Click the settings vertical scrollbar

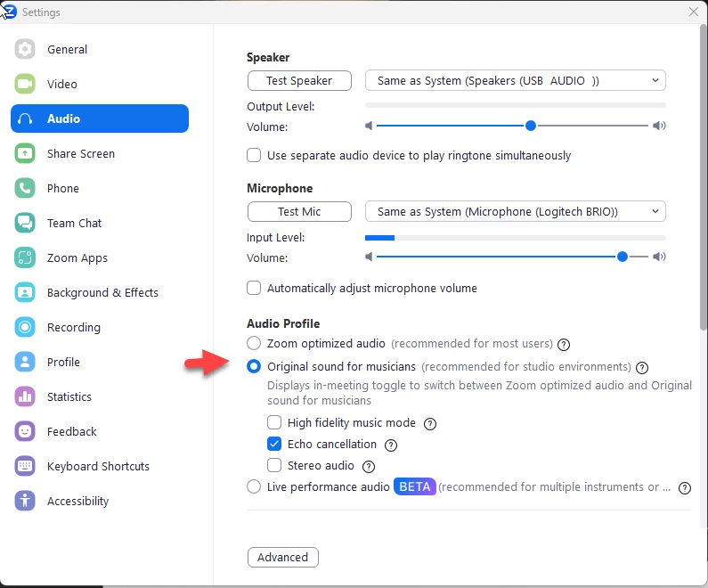coord(703,177)
